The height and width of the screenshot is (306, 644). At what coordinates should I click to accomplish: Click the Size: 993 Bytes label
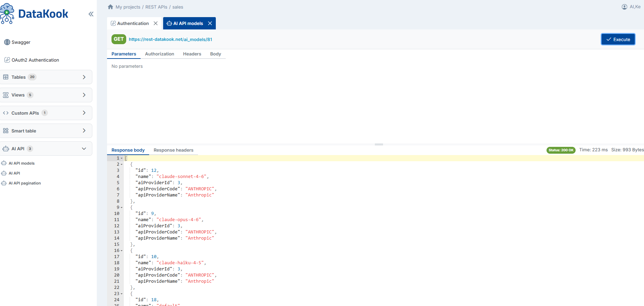pos(628,150)
